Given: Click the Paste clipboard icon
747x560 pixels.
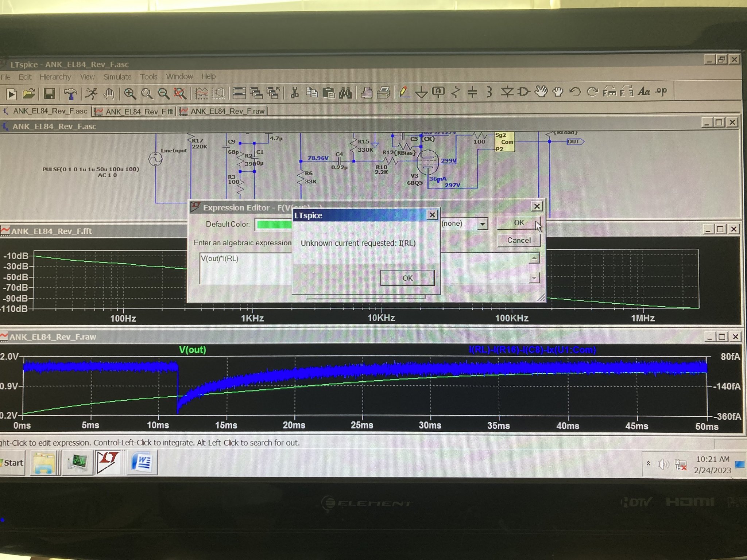Looking at the screenshot, I should coord(328,93).
